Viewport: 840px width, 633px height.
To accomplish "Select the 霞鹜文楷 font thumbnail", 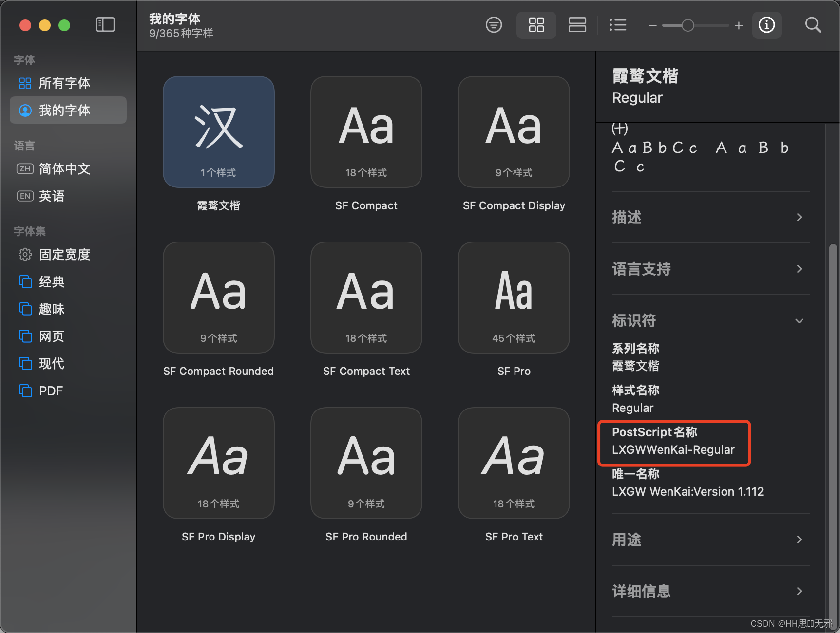I will 219,132.
